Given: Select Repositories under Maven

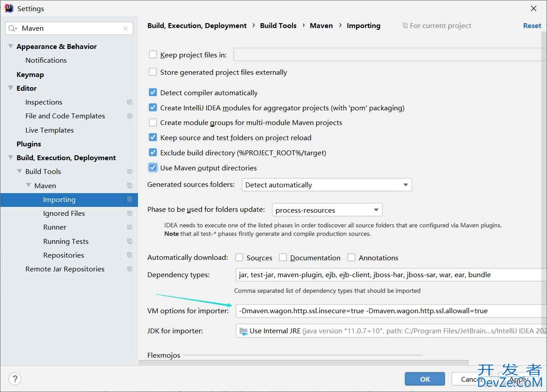Looking at the screenshot, I should 64,255.
